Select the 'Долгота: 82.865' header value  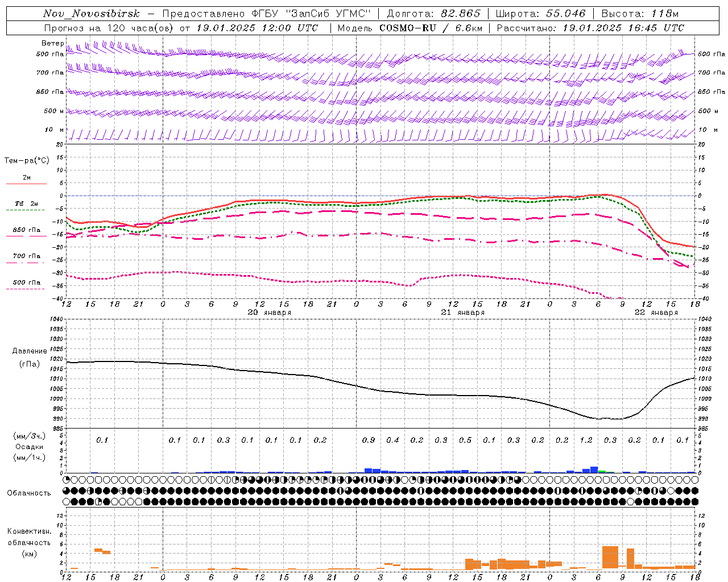(433, 14)
